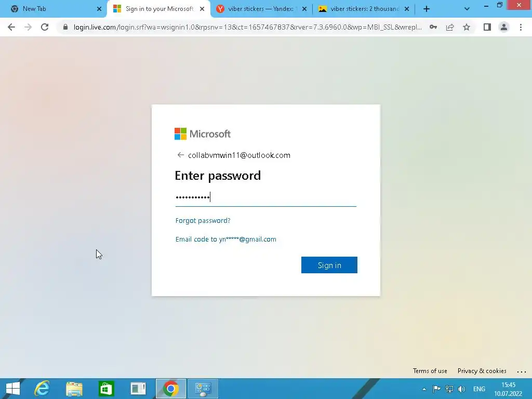Click collabvmwin11@outlook.com account text
Screen dimensions: 532x399
239,155
